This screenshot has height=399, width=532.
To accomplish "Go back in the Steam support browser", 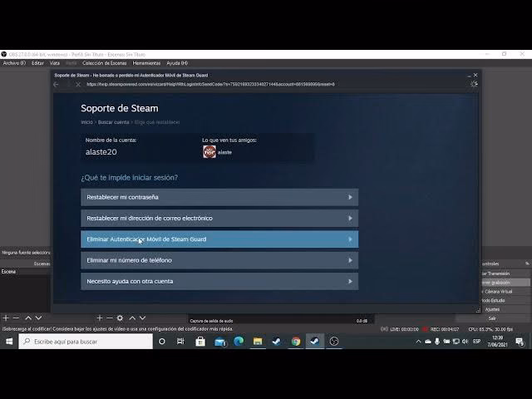I will coord(57,84).
